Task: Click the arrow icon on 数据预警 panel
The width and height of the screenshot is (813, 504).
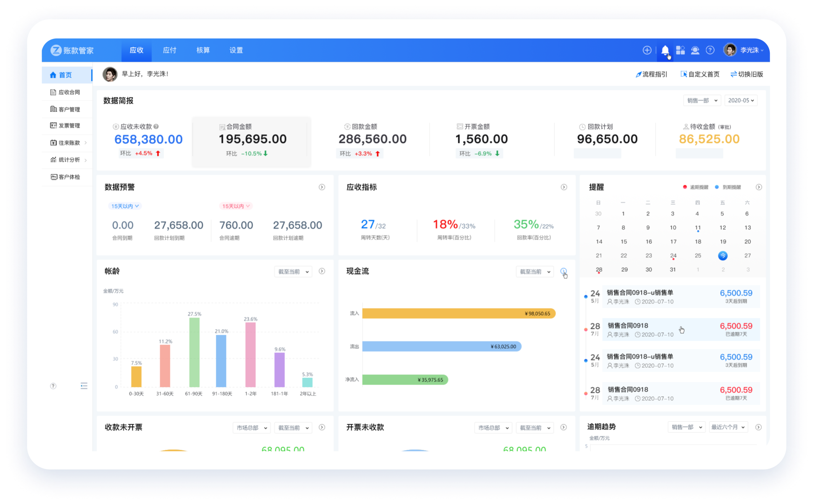Action: (x=322, y=187)
